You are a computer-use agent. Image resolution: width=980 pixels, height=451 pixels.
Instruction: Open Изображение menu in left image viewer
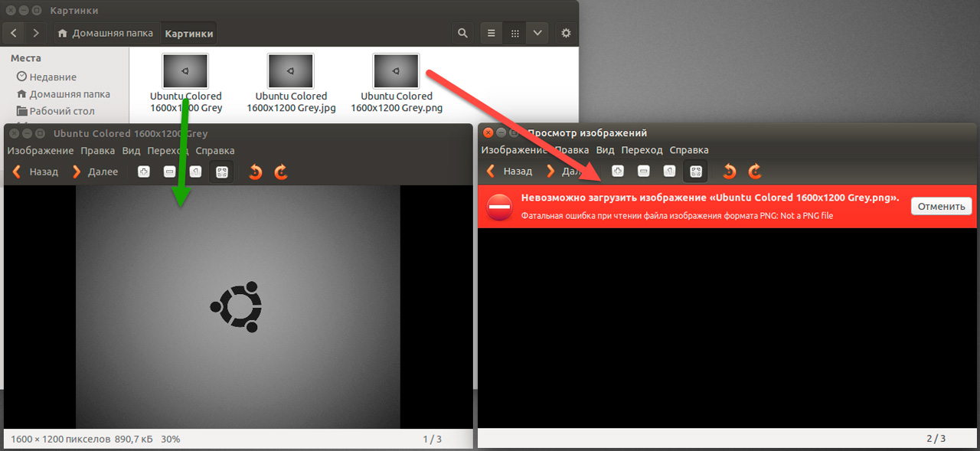[41, 151]
